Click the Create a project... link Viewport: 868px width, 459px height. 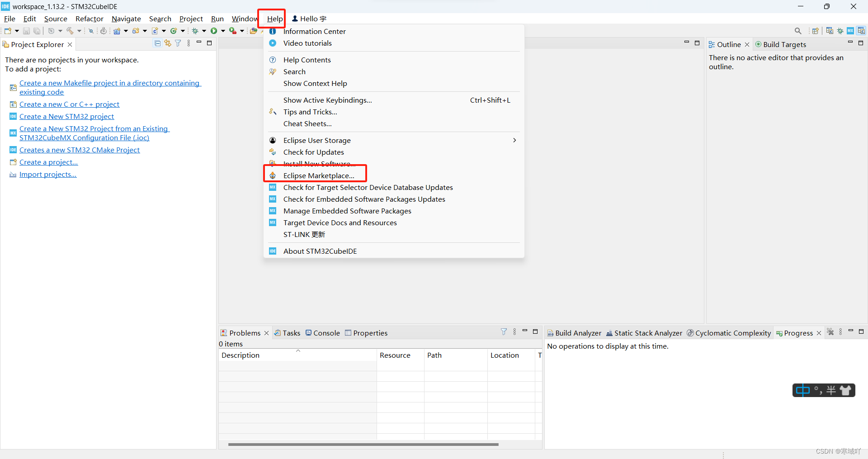[48, 162]
